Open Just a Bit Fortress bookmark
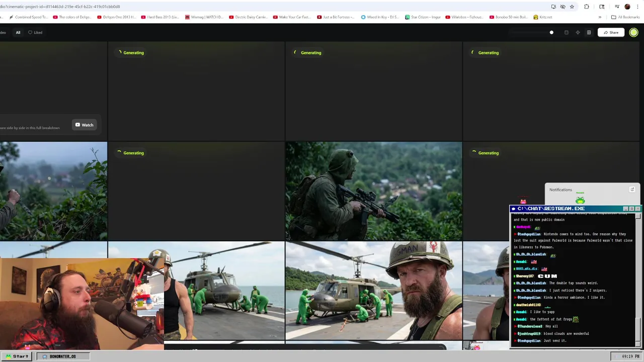Viewport: 644px width, 362px height. [x=336, y=17]
